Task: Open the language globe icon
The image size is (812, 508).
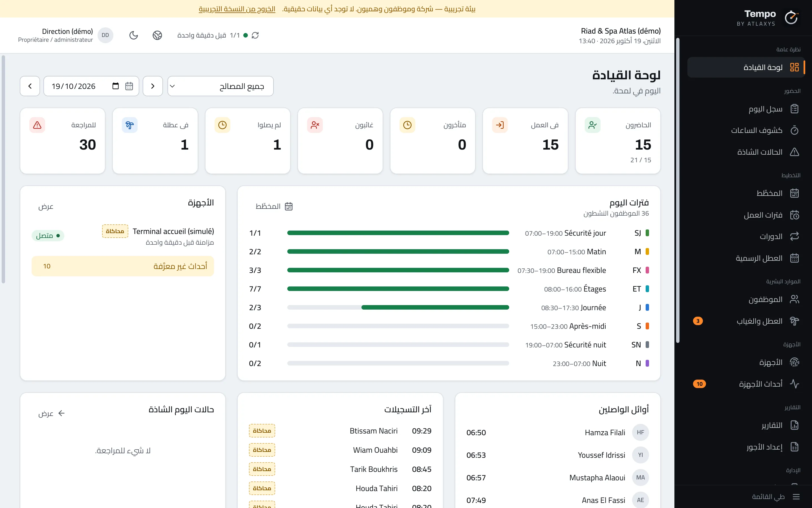Action: click(157, 35)
